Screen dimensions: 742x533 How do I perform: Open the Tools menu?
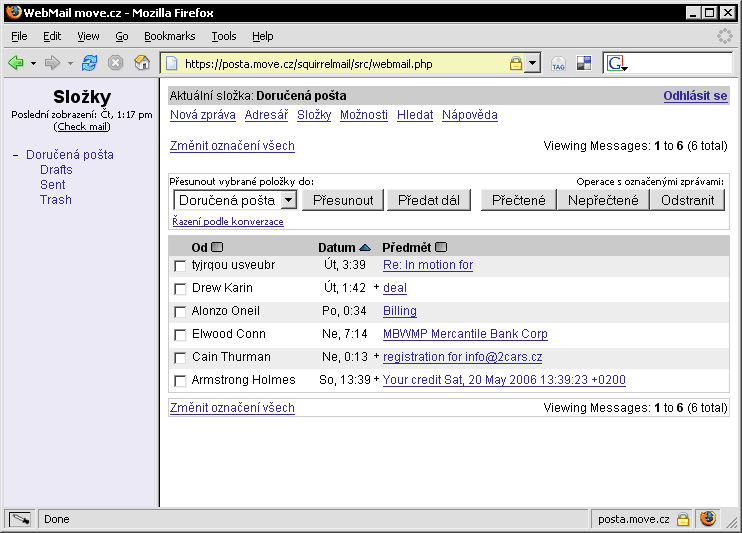tap(224, 36)
